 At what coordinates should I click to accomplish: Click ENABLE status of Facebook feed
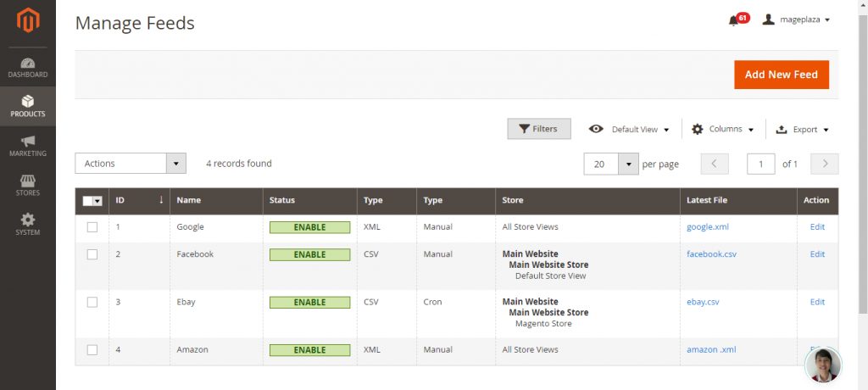pos(310,254)
